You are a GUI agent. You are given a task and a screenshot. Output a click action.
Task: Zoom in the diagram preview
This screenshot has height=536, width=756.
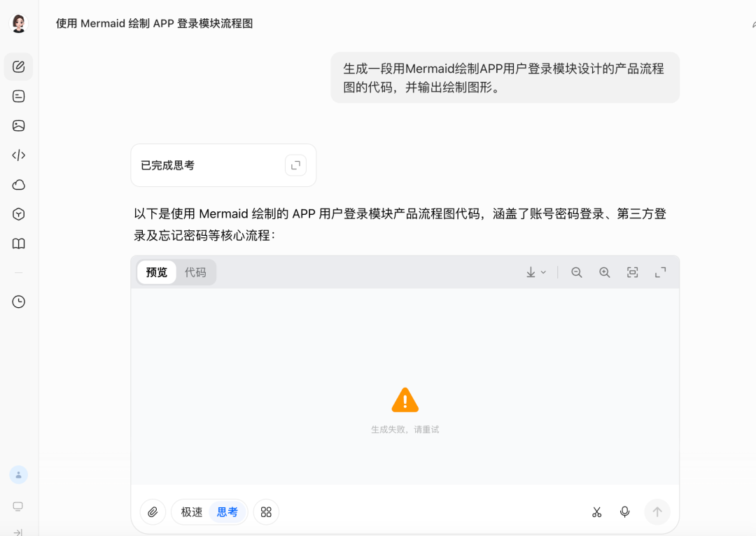[x=605, y=272]
